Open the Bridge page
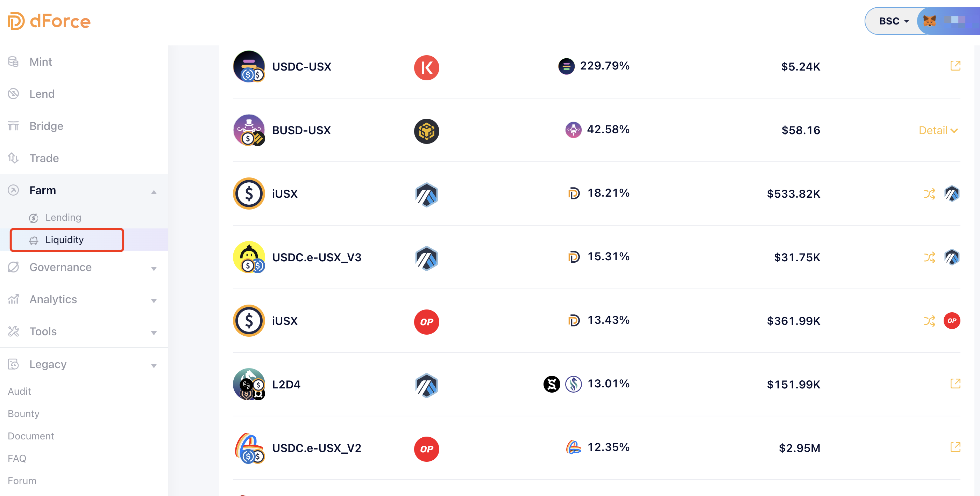 click(x=47, y=126)
